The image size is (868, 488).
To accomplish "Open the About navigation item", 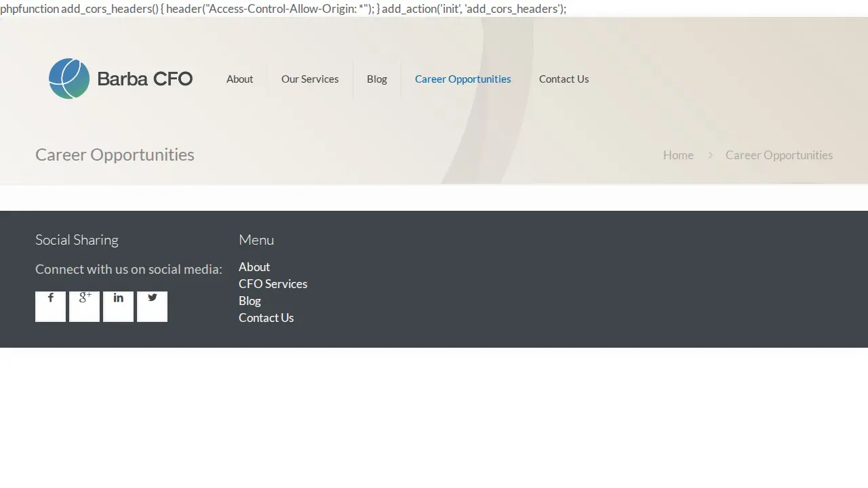I will coord(239,79).
